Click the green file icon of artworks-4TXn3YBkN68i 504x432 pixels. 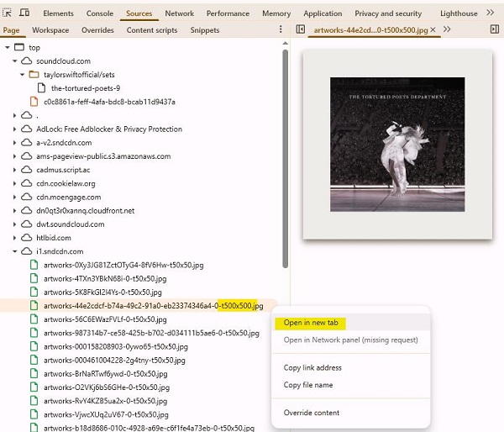coord(34,278)
